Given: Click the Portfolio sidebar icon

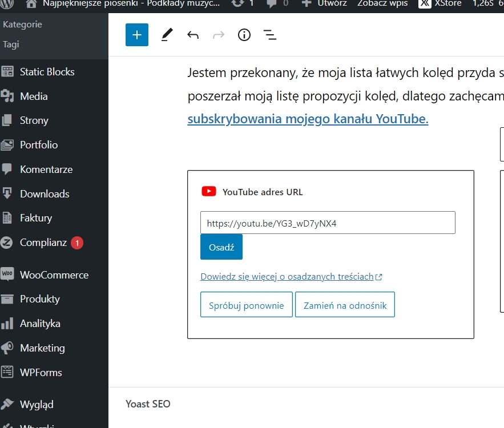Looking at the screenshot, I should click(x=7, y=145).
